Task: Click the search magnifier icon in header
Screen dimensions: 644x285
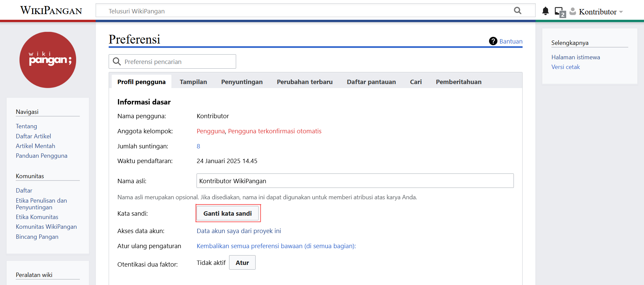Action: [518, 11]
